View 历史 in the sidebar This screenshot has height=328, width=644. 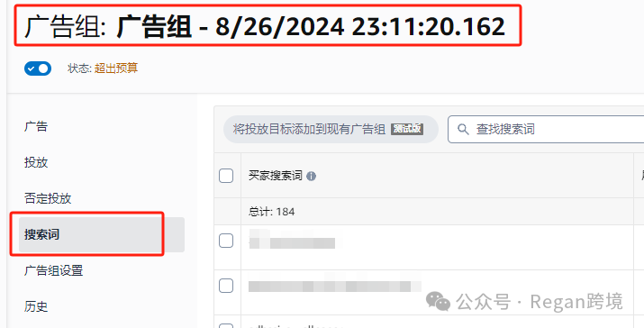tap(36, 306)
